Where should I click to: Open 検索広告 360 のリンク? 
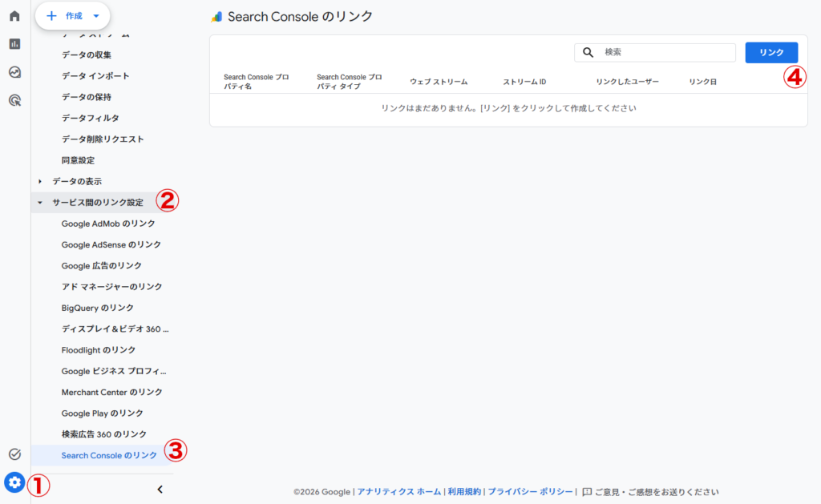(103, 434)
